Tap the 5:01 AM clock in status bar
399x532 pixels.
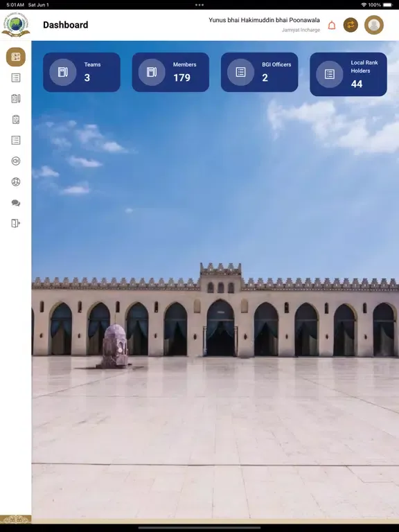[x=15, y=5]
